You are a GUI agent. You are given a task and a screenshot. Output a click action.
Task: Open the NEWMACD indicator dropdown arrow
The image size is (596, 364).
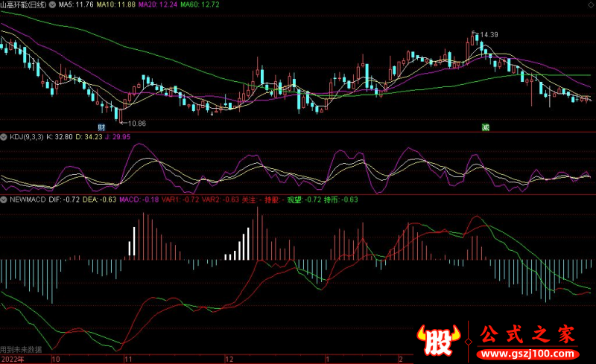click(4, 199)
